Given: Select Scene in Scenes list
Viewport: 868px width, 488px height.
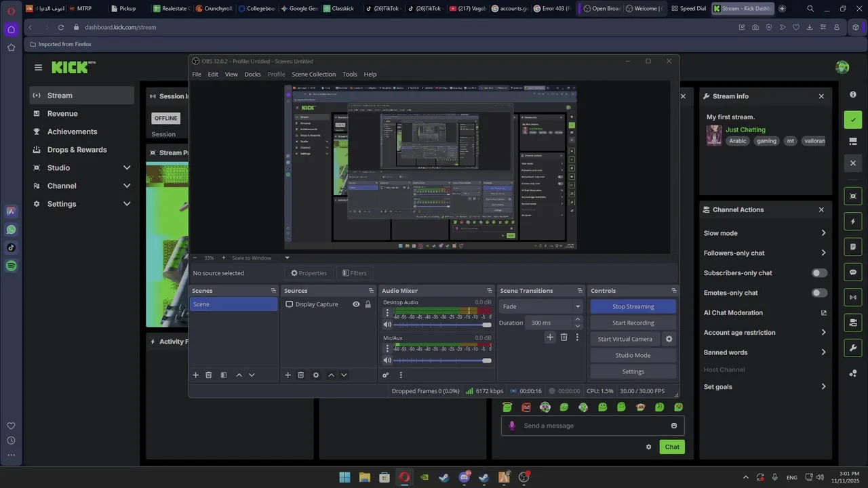Looking at the screenshot, I should 233,304.
